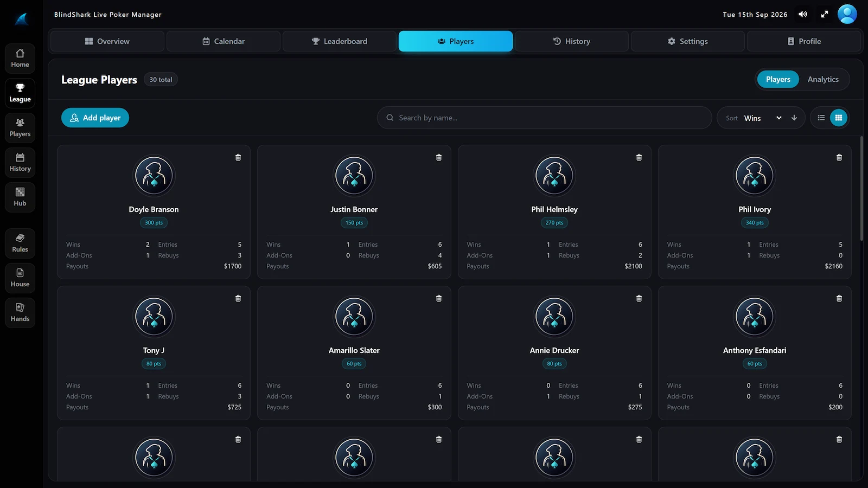Viewport: 868px width, 488px height.
Task: Delete Doyle Branson with trash icon
Action: pyautogui.click(x=238, y=157)
